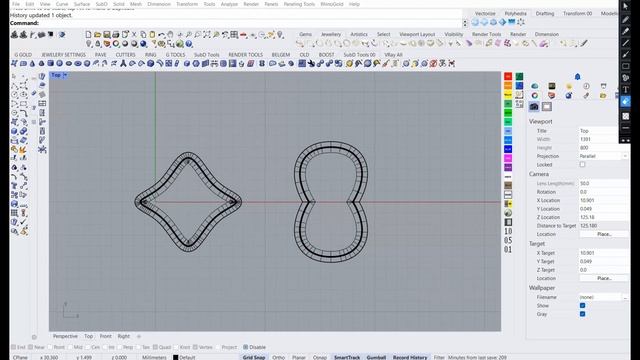Select the arrow cursor in dark sidebar
This screenshot has height=360, width=640.
[625, 6]
